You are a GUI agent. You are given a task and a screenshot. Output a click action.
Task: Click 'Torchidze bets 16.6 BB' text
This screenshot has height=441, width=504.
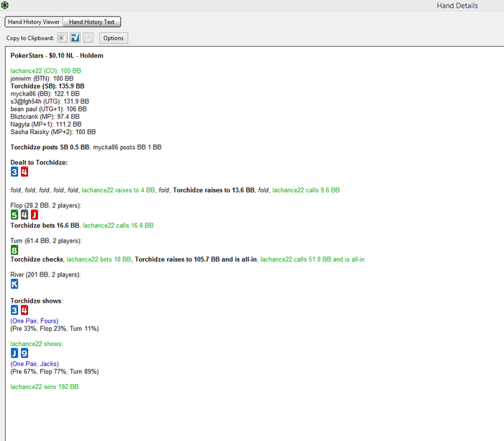pos(45,226)
